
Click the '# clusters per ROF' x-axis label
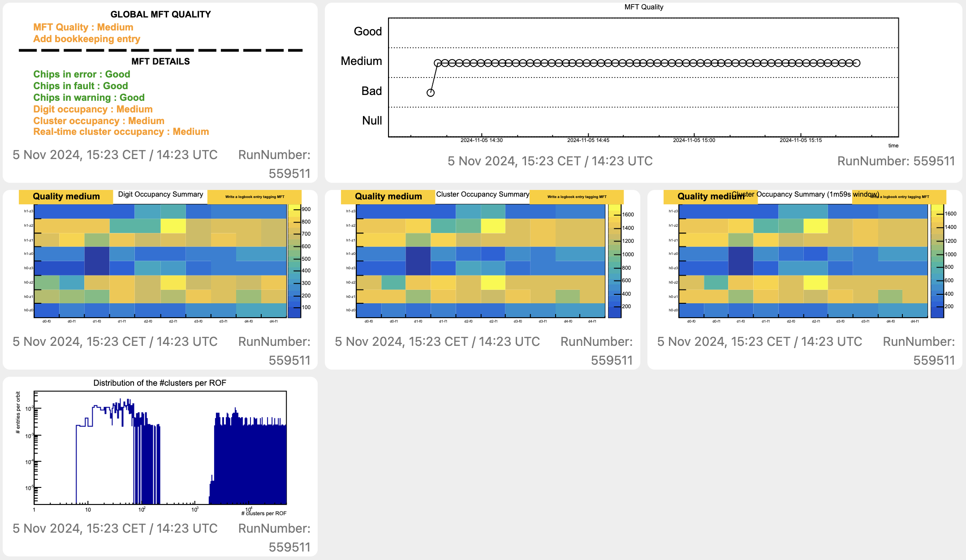[264, 513]
